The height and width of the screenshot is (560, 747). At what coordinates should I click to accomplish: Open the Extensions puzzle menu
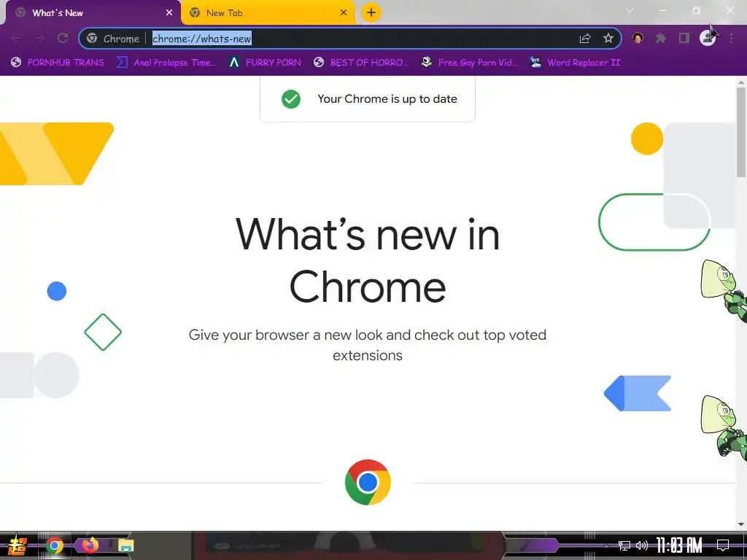point(661,38)
